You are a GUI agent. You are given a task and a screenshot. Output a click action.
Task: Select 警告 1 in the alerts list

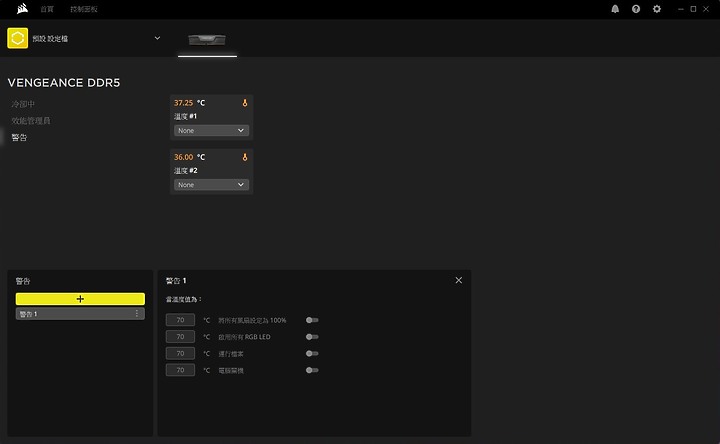80,314
